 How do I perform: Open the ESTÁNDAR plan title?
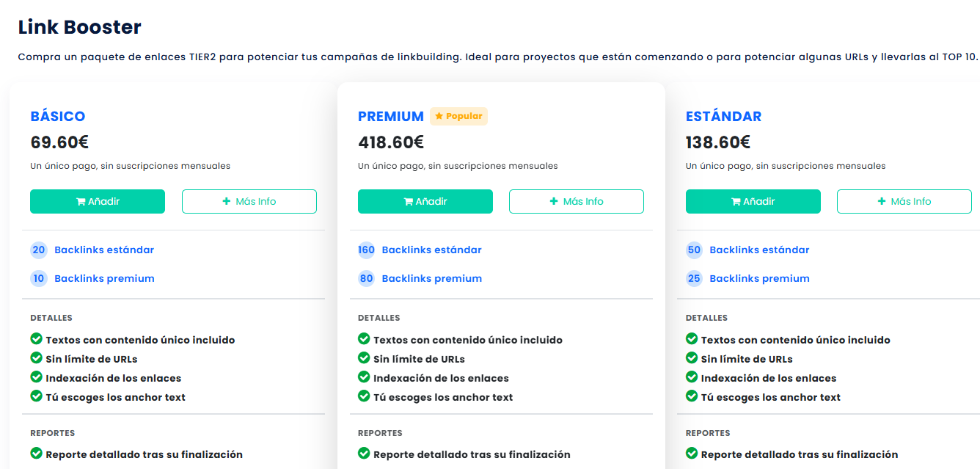point(723,116)
